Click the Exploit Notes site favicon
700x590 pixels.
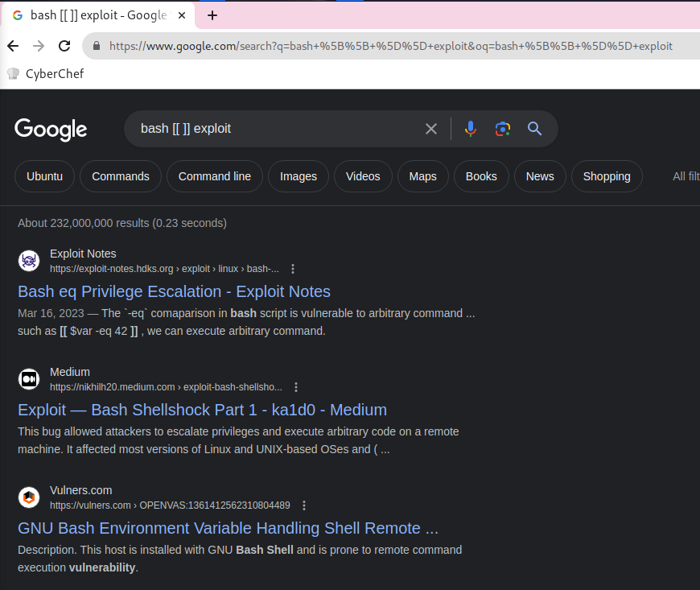pos(29,261)
